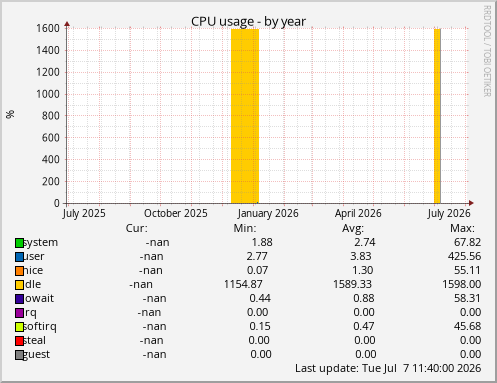Click the red steal legend swatch
This screenshot has width=497, height=383.
(19, 341)
